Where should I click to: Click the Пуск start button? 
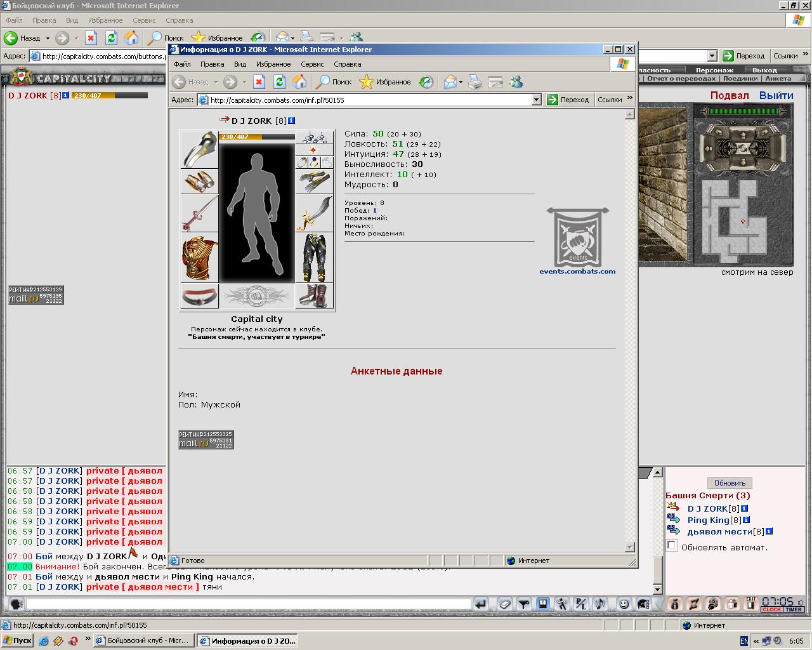(x=17, y=640)
